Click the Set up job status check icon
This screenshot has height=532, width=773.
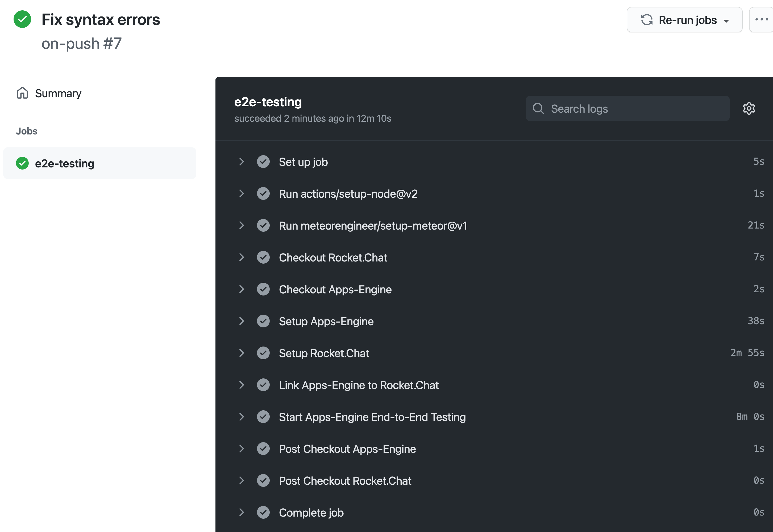point(263,162)
